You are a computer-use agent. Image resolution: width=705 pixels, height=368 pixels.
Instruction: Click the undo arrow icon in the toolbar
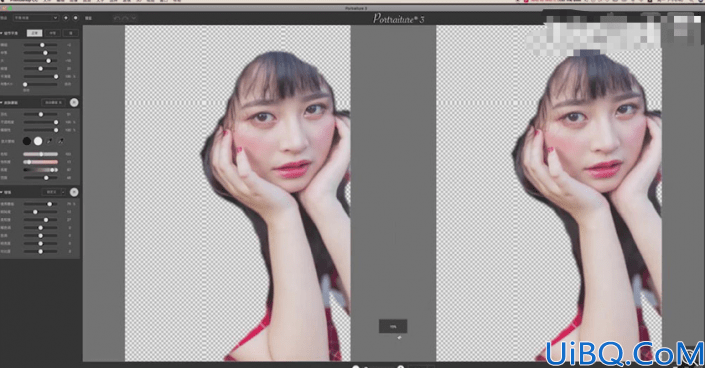(x=117, y=18)
